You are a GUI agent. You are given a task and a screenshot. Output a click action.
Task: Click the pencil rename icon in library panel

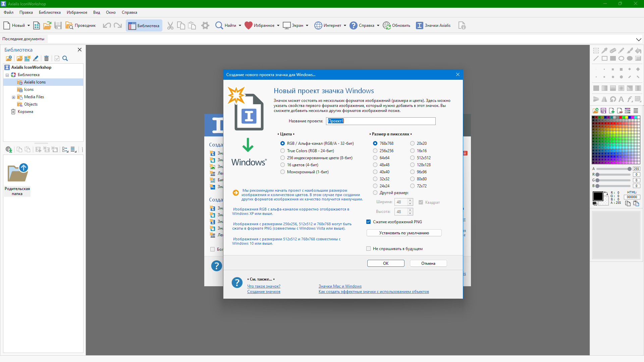pos(36,58)
